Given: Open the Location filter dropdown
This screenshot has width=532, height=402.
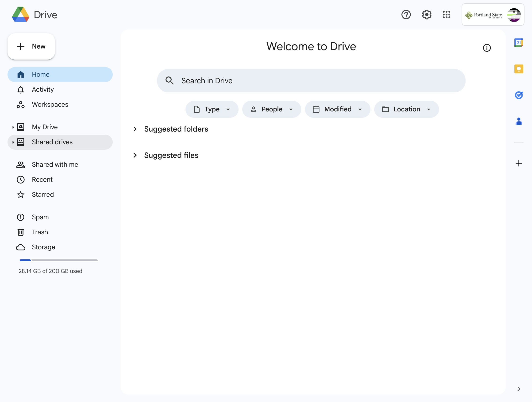Looking at the screenshot, I should point(406,109).
